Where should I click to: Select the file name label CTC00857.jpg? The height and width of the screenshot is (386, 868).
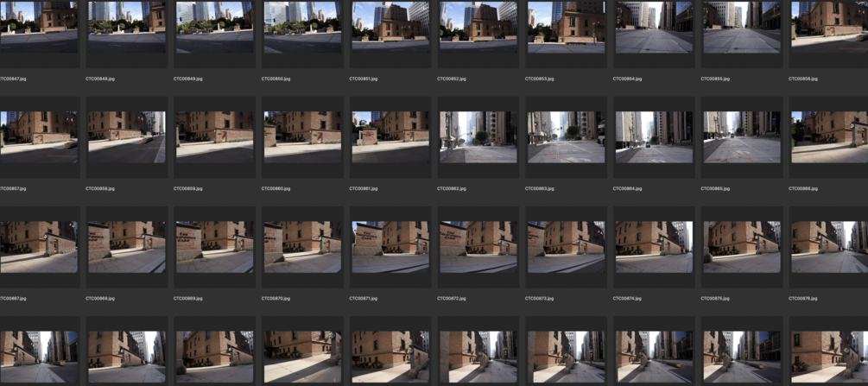[13, 188]
